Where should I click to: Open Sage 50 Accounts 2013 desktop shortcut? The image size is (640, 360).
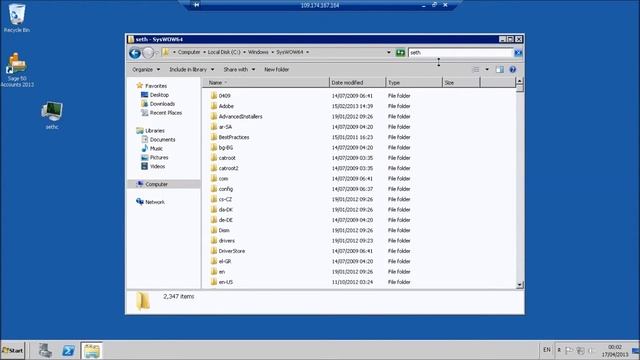click(17, 69)
